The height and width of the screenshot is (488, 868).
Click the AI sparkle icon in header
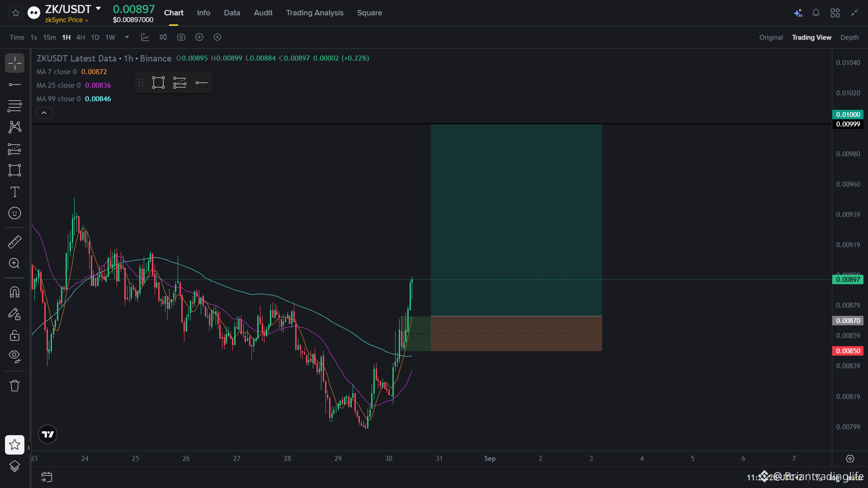(798, 13)
